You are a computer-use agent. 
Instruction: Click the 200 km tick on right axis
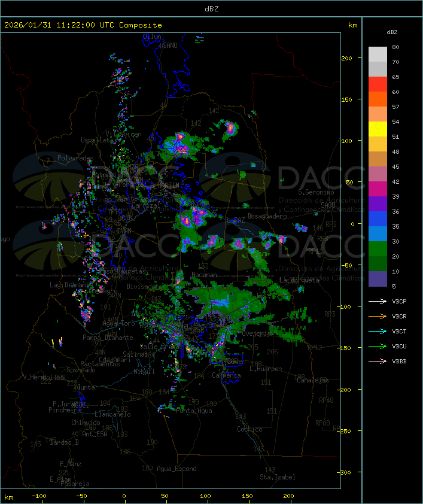pos(346,58)
